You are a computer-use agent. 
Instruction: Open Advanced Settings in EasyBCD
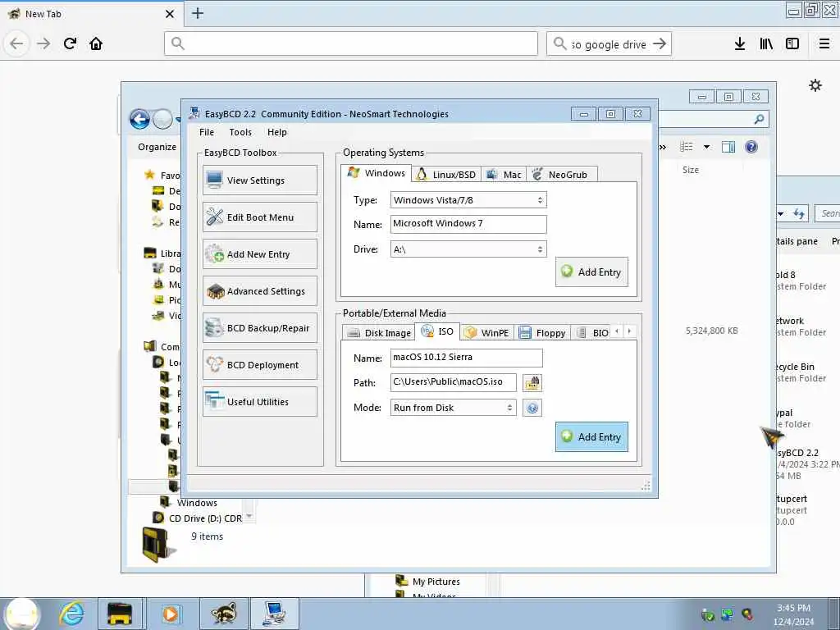pos(260,291)
